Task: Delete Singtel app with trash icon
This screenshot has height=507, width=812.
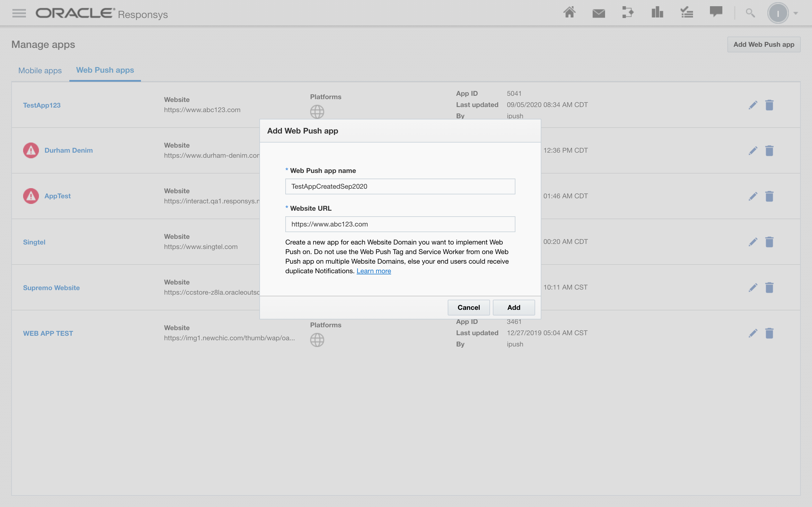Action: click(769, 242)
